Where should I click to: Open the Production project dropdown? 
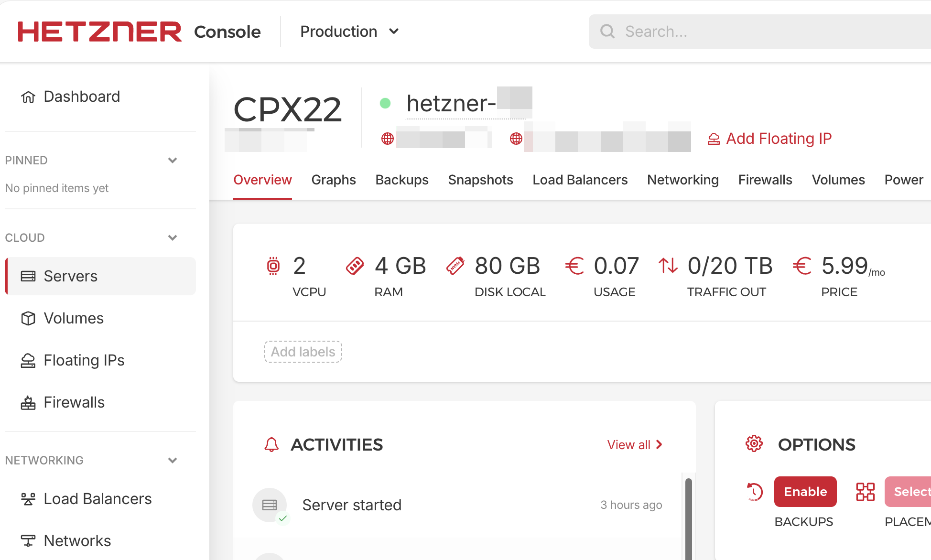coord(349,32)
